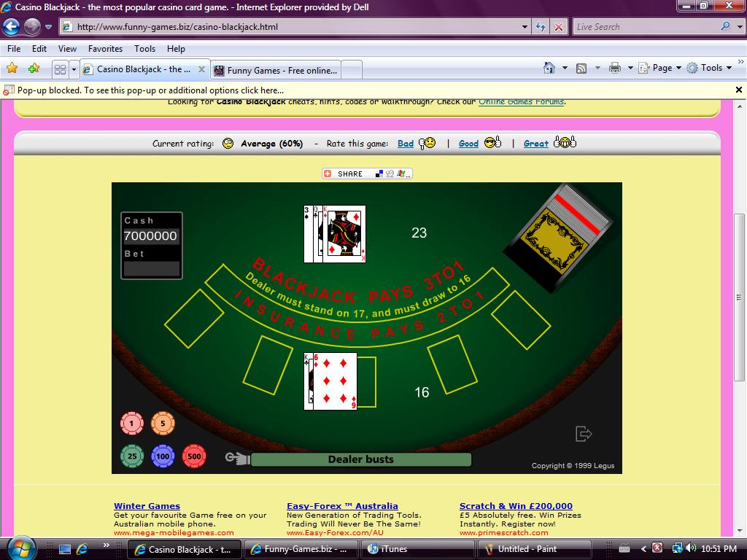Close the Casino Blackjack tab
This screenshot has height=560, width=747.
pos(201,69)
